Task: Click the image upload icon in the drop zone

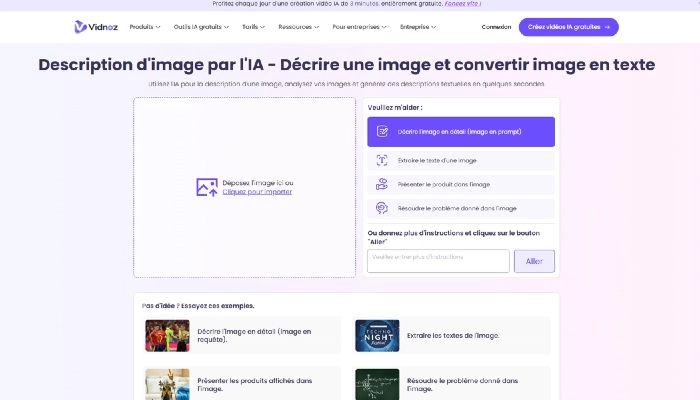Action: [207, 187]
